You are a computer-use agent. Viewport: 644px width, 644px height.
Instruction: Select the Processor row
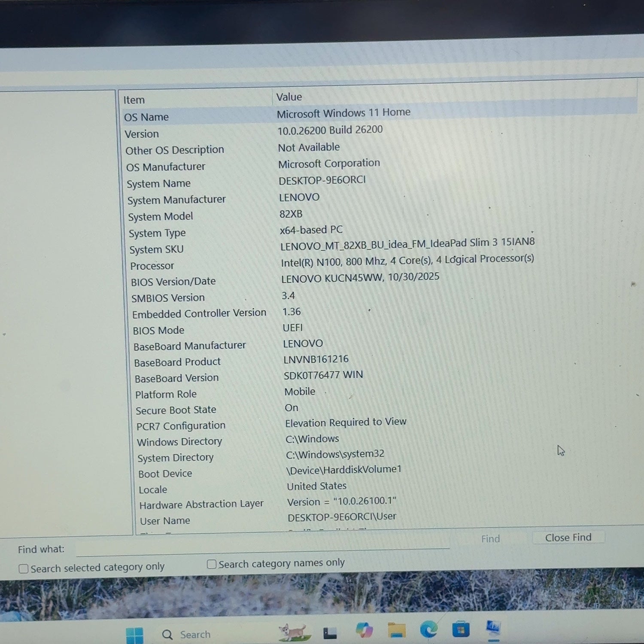[x=332, y=263]
